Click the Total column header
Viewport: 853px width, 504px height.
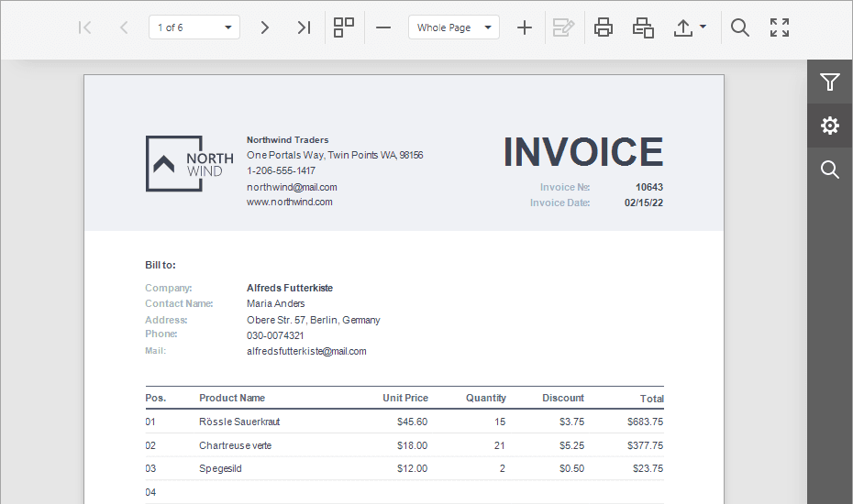click(652, 399)
